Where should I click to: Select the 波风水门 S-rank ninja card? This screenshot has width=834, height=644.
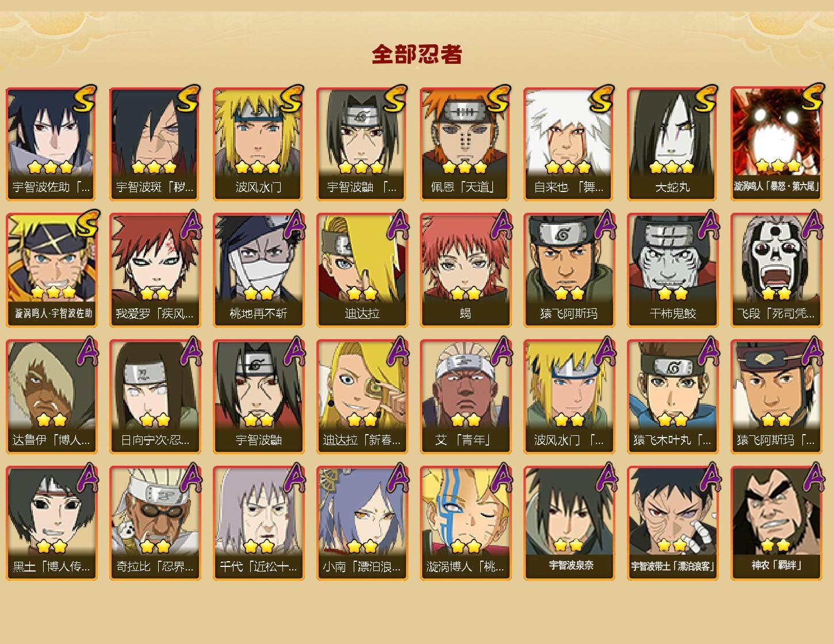258,144
